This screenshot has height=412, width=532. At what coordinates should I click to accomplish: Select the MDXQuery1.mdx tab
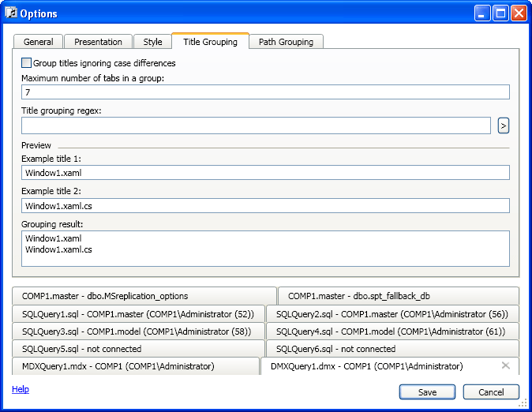coord(136,366)
